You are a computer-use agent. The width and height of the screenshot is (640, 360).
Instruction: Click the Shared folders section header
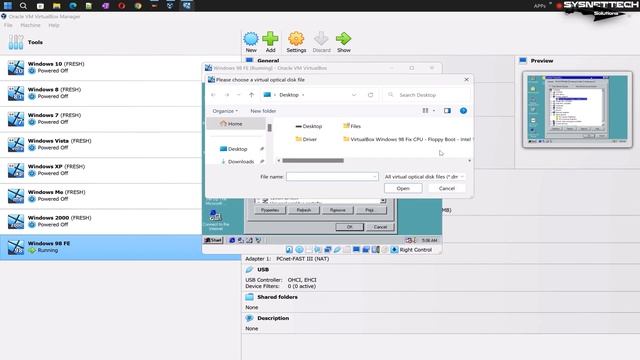[277, 297]
